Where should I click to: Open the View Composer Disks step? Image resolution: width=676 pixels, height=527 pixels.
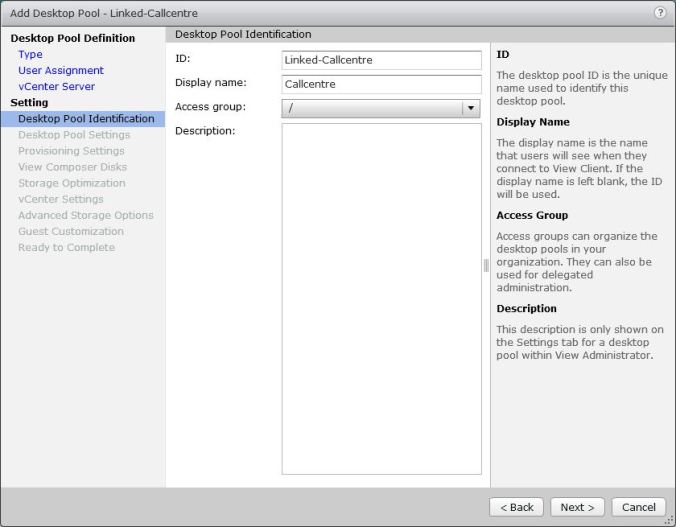coord(72,167)
